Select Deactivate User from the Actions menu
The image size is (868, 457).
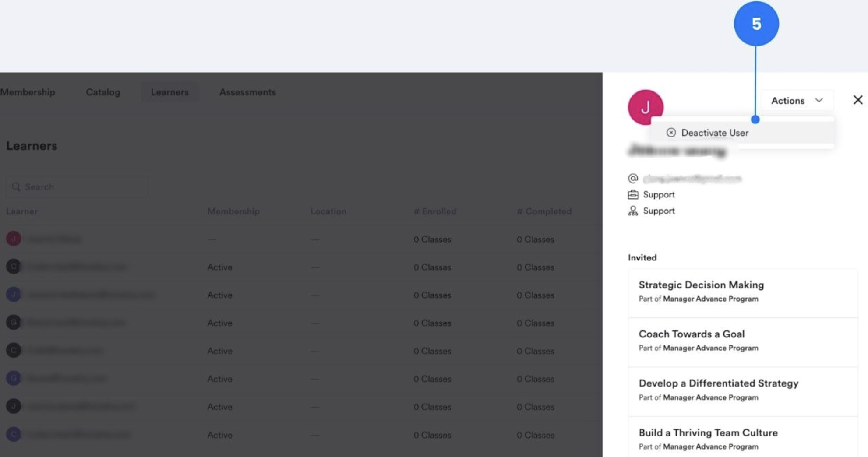point(714,133)
